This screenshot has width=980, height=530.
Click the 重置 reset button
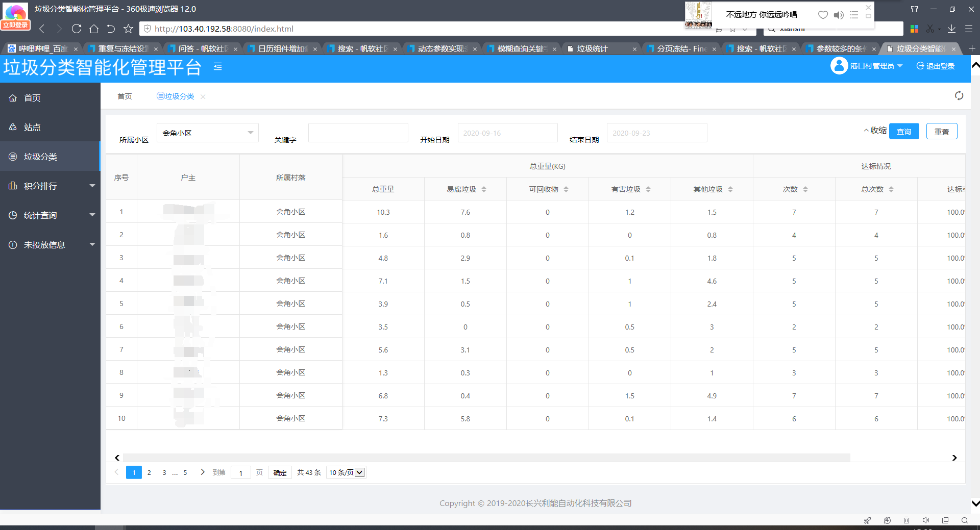tap(942, 131)
